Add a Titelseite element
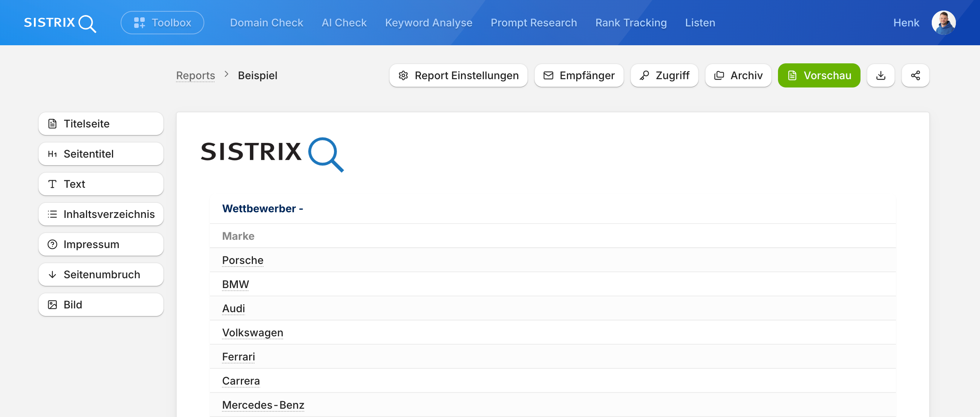Screen dimensions: 980x417 (x=101, y=124)
